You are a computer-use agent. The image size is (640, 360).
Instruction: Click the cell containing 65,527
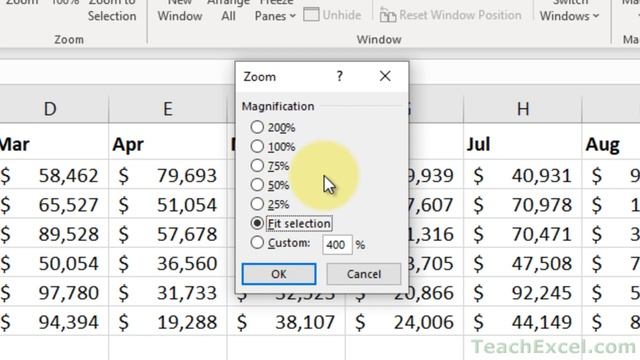tap(54, 204)
